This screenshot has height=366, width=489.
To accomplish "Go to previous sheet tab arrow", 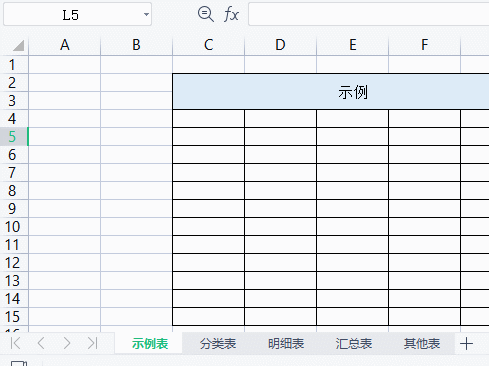I will coord(41,343).
